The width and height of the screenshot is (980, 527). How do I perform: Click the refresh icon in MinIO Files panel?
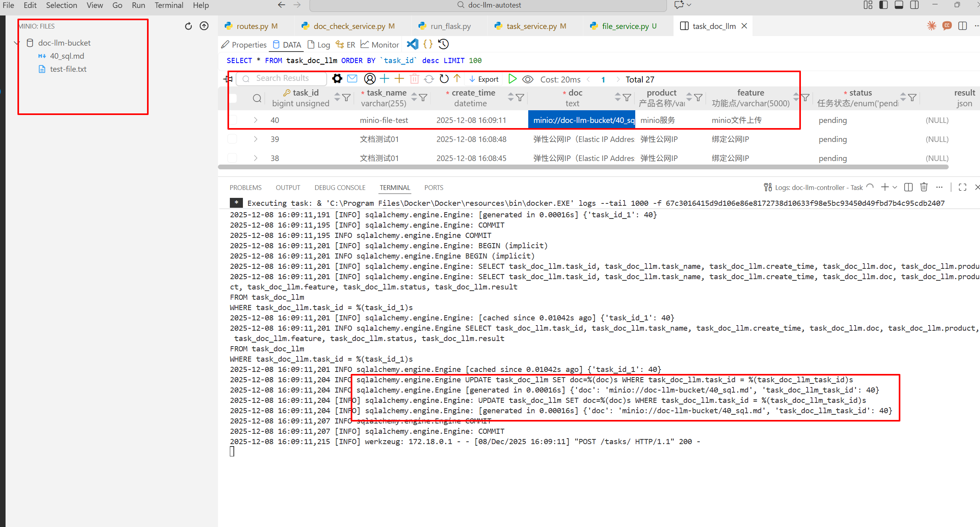coord(188,26)
